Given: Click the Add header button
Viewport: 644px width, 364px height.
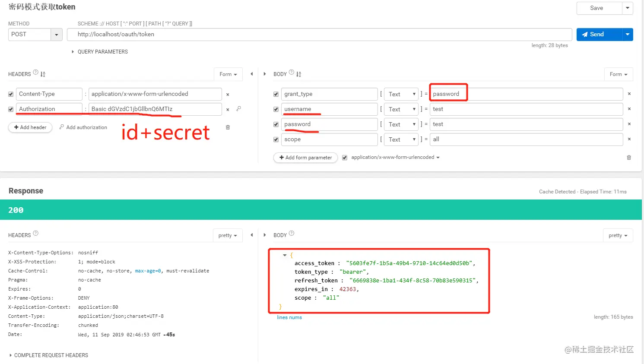Looking at the screenshot, I should click(30, 127).
